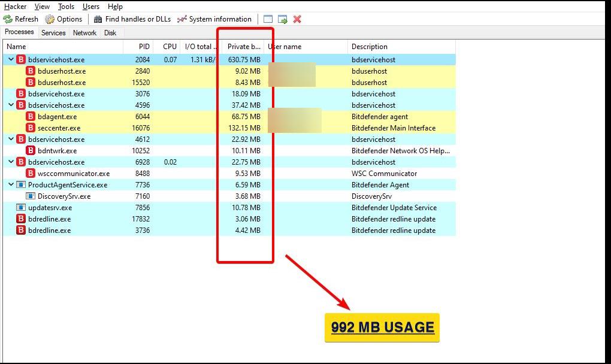Image resolution: width=611 pixels, height=364 pixels.
Task: Collapse bdservicehost.exe PID 2084 tree
Action: pos(11,59)
